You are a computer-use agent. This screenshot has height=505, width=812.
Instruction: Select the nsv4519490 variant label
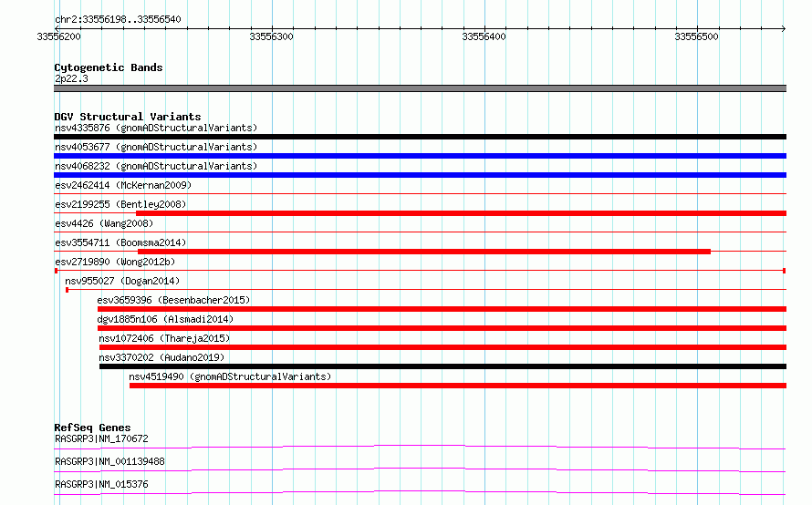click(230, 376)
